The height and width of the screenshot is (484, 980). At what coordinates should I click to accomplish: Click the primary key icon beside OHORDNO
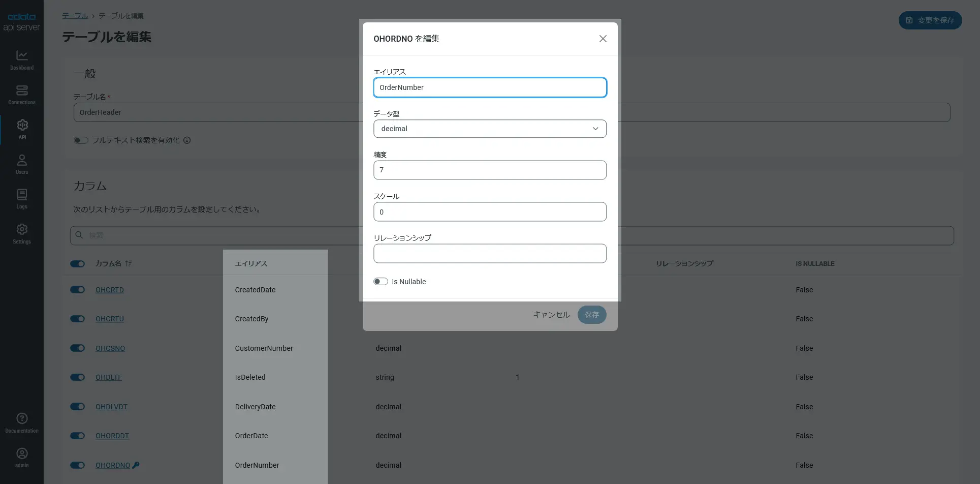pos(136,465)
